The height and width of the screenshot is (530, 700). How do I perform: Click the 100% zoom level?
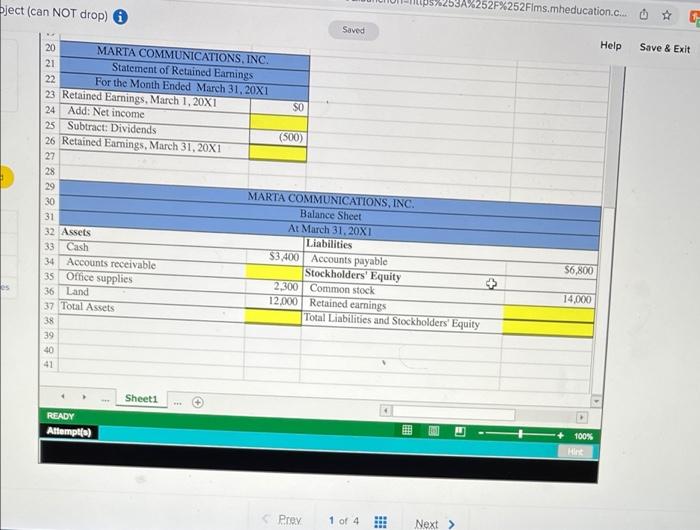(583, 436)
